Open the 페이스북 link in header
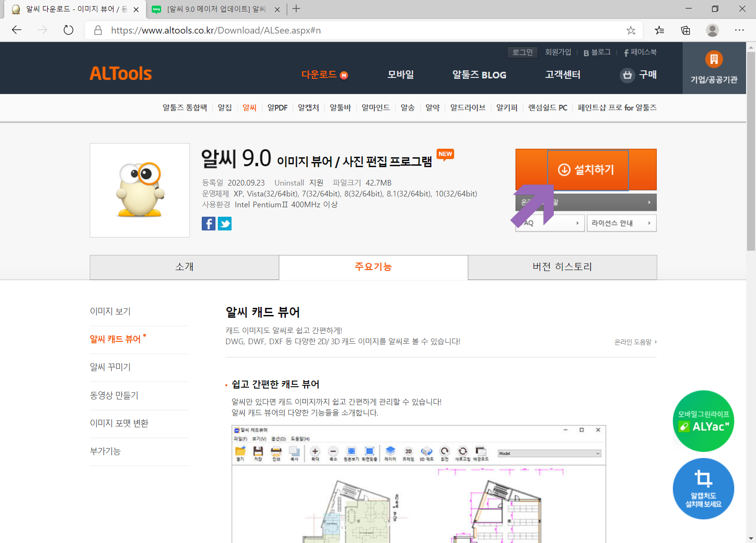 [x=640, y=52]
